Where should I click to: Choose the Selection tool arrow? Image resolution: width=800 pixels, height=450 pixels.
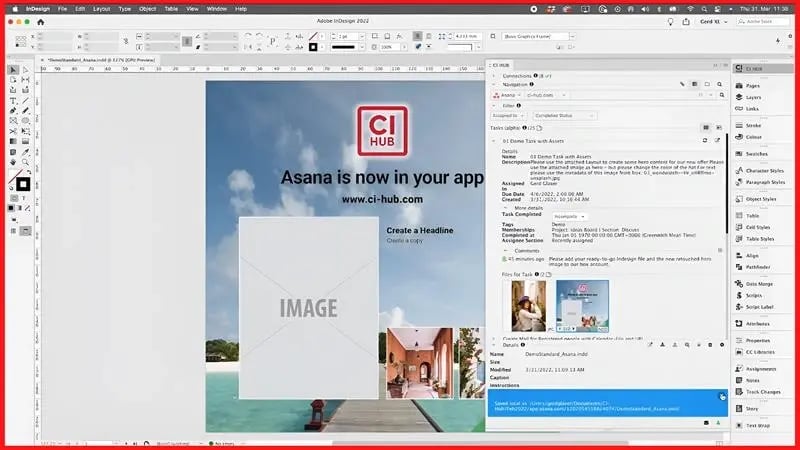point(13,70)
